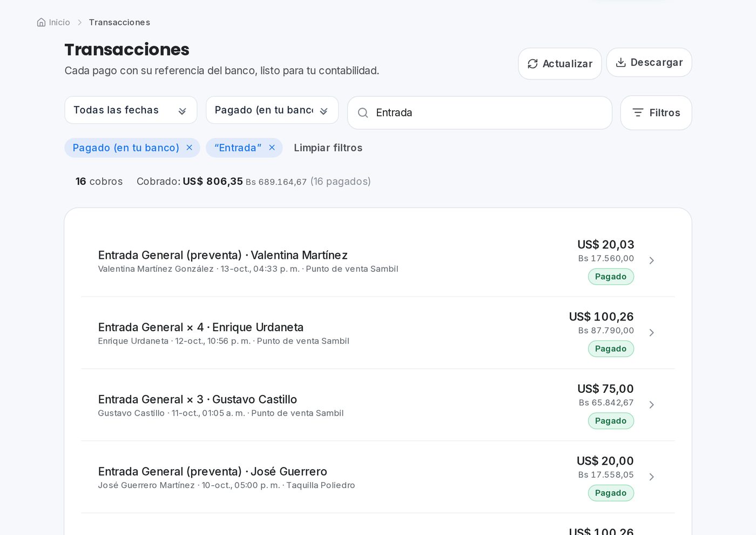
Task: Expand the chevron on the US$ 20,00 row
Action: click(652, 477)
